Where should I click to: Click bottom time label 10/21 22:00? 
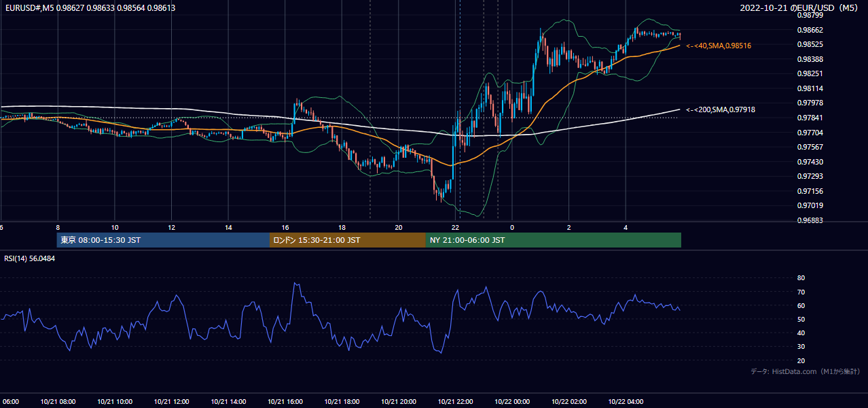tap(455, 402)
